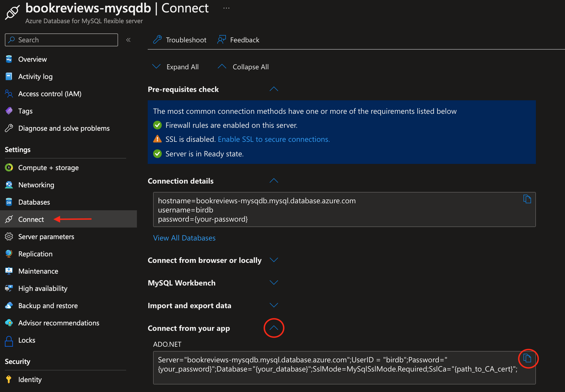
Task: Click the Locks padlock icon
Action: [9, 341]
